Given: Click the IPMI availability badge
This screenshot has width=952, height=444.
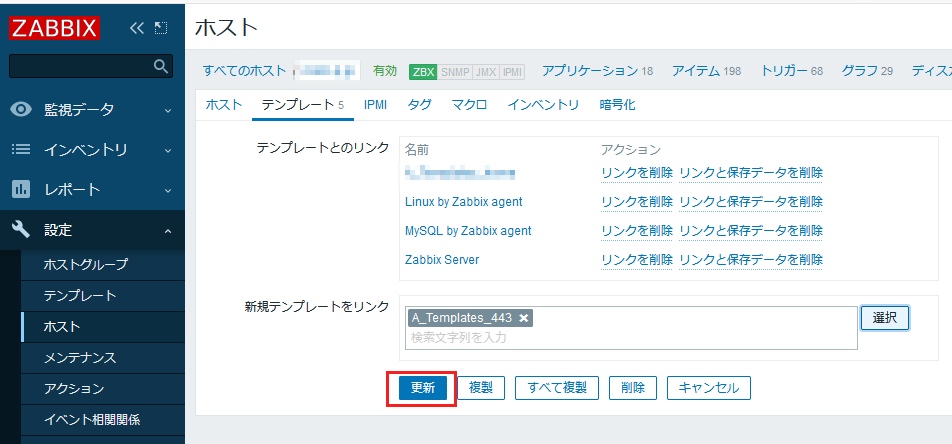Looking at the screenshot, I should pyautogui.click(x=512, y=72).
